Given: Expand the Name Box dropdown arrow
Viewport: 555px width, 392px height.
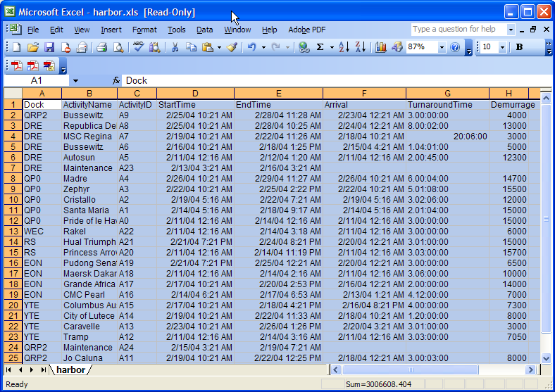Looking at the screenshot, I should point(75,81).
